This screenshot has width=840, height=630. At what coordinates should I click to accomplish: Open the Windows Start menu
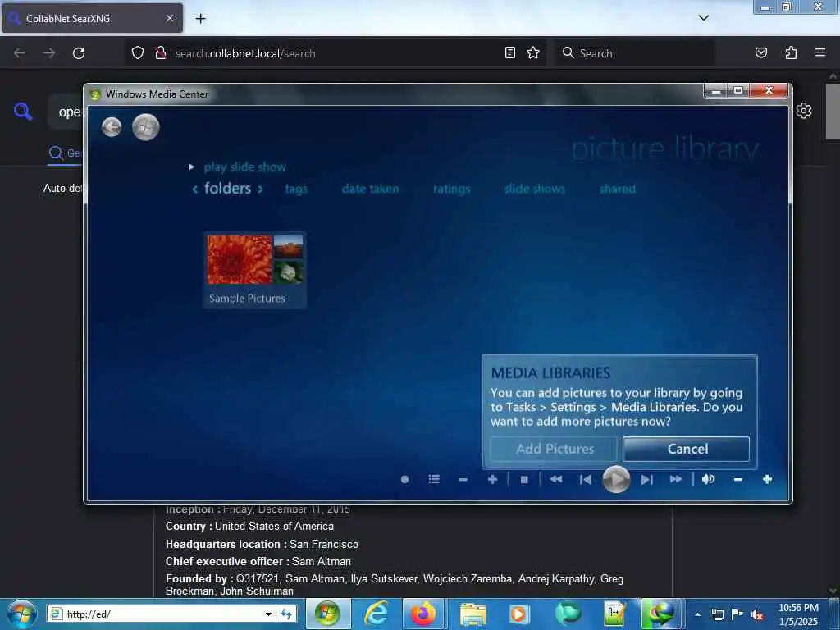coord(22,614)
